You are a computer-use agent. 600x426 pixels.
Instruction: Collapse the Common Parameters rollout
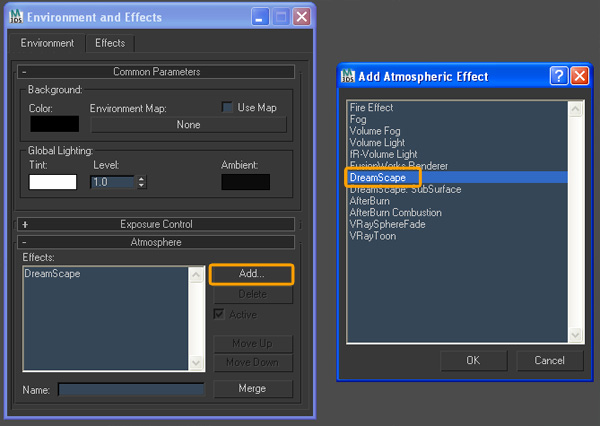coord(156,72)
